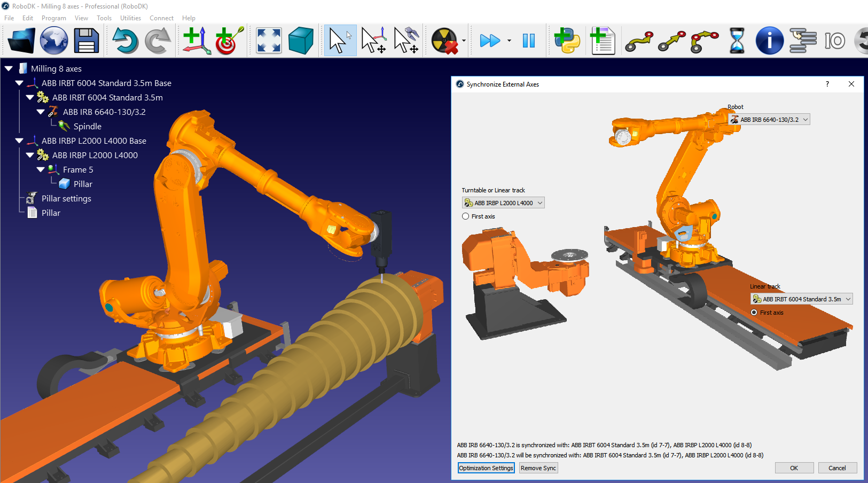Screen dimensions: 868x483
Task: Click the Check collisions radiation icon
Action: click(x=445, y=41)
